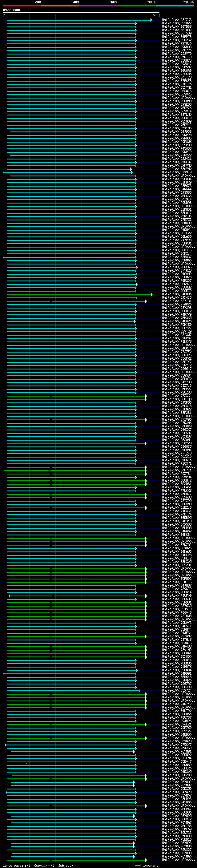Click hit label UniRef100_P45633
Screen dimensions: 197x868
coord(177,149)
